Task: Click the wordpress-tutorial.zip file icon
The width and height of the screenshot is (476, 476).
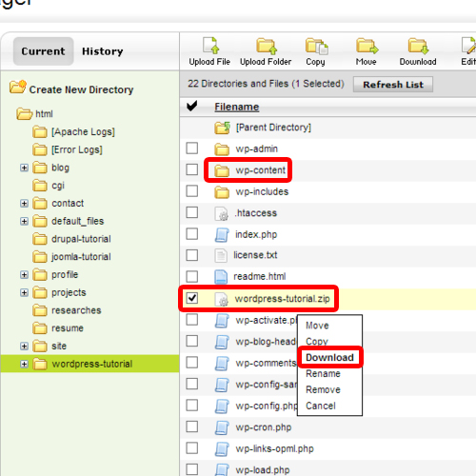Action: point(222,299)
